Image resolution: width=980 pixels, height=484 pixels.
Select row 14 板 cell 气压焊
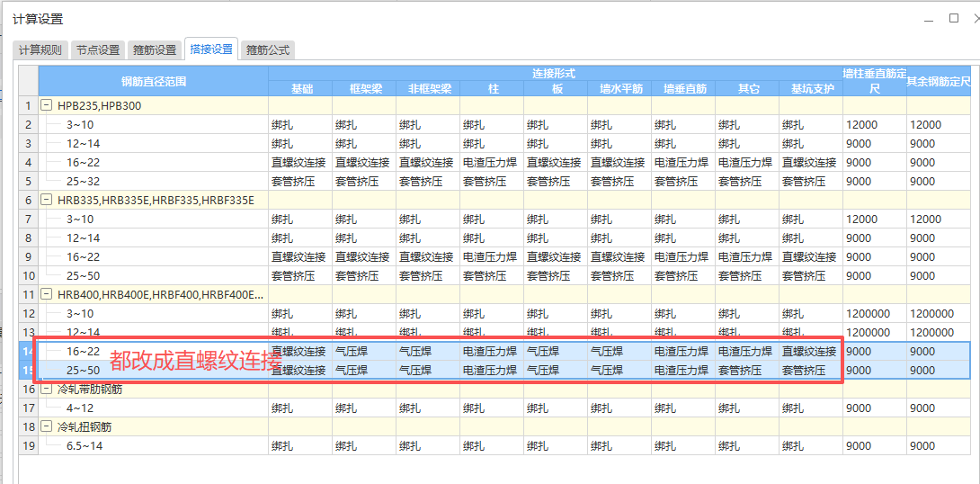tap(556, 352)
